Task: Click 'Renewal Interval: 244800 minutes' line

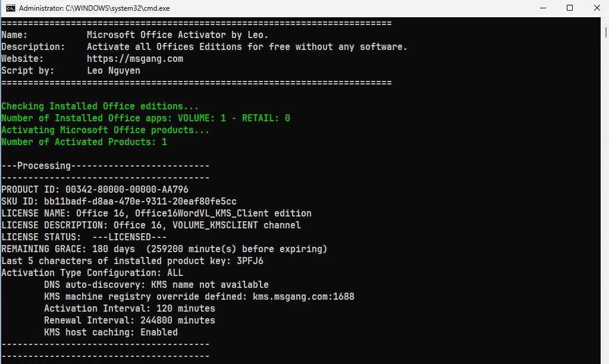Action: 129,321
